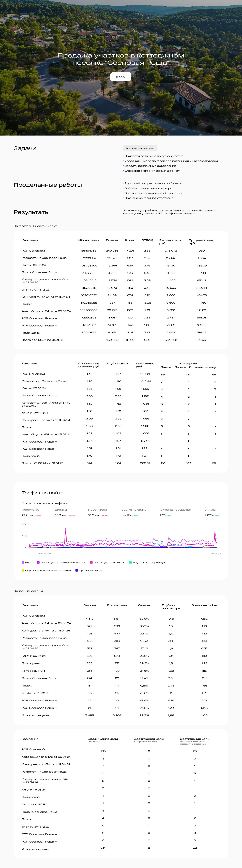Click the 231 total calls cell
This screenshot has width=242, height=868.
[103, 848]
